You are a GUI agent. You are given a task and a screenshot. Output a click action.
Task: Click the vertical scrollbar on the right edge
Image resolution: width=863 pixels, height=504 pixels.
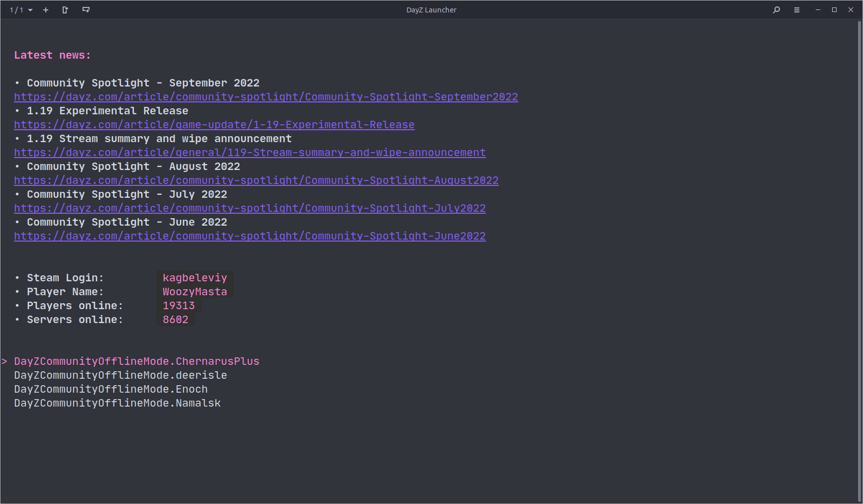860,261
